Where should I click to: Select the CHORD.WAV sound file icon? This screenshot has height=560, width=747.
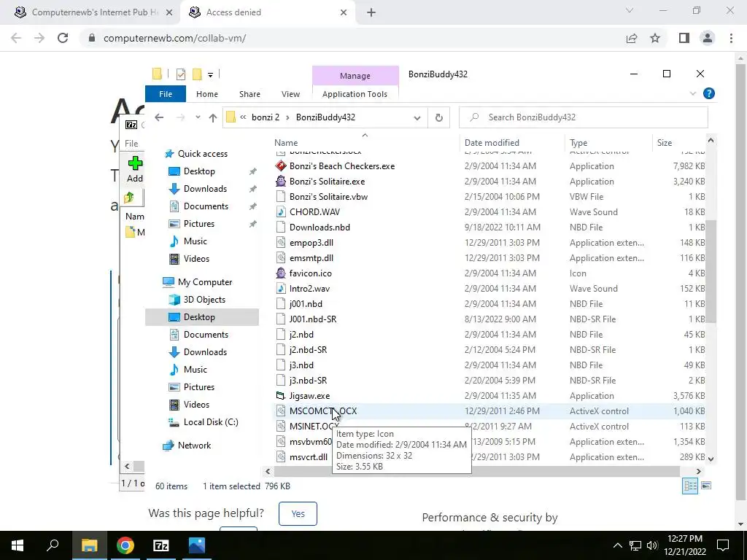281,212
